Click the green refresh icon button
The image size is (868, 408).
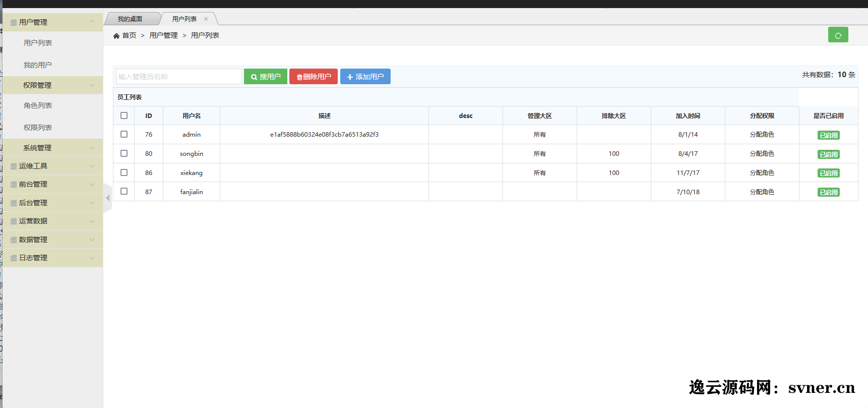click(x=838, y=35)
